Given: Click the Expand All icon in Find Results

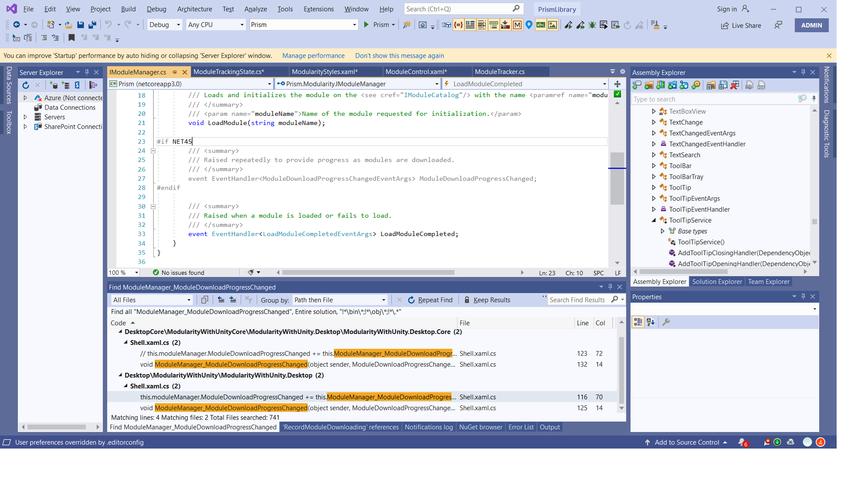Looking at the screenshot, I should tap(233, 300).
